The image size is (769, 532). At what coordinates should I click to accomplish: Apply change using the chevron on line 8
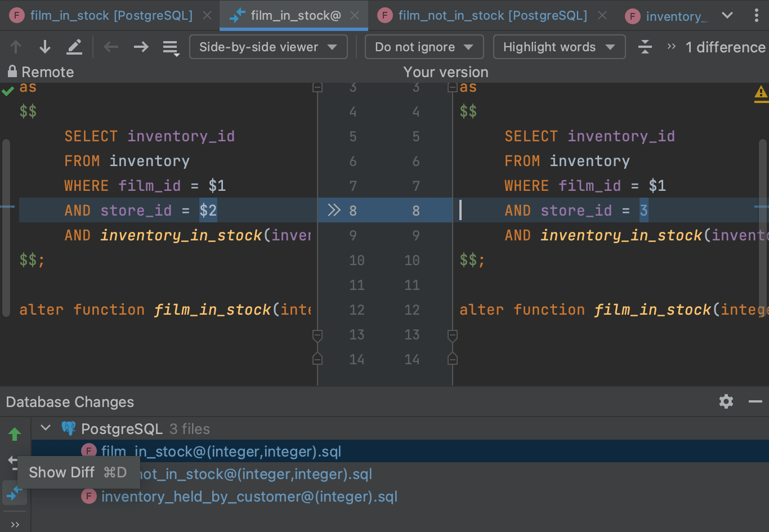click(x=334, y=211)
